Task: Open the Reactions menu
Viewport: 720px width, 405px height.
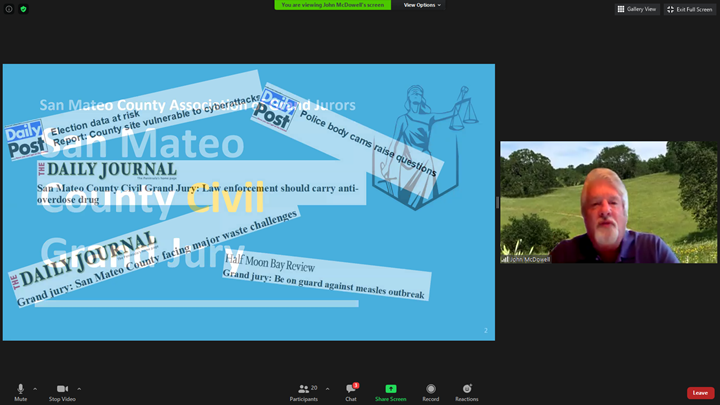Action: (467, 393)
